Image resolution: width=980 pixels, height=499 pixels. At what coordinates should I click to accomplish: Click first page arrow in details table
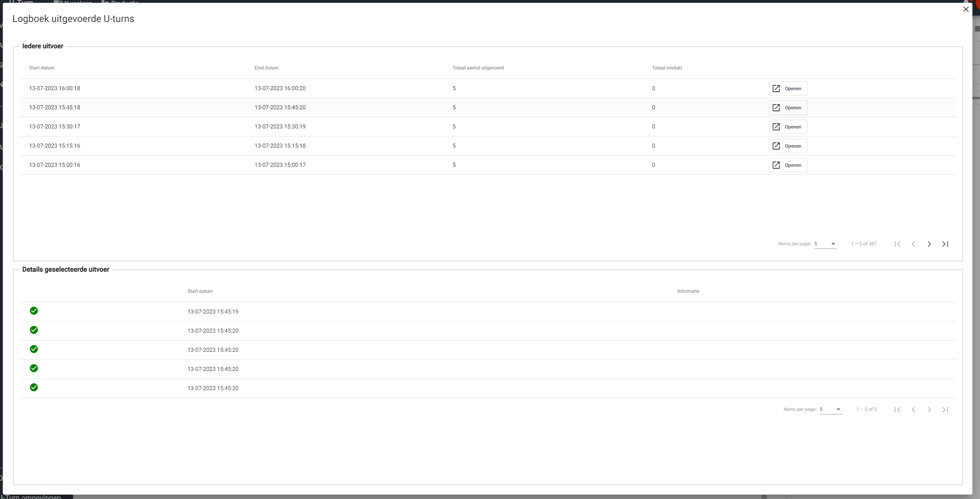point(897,410)
